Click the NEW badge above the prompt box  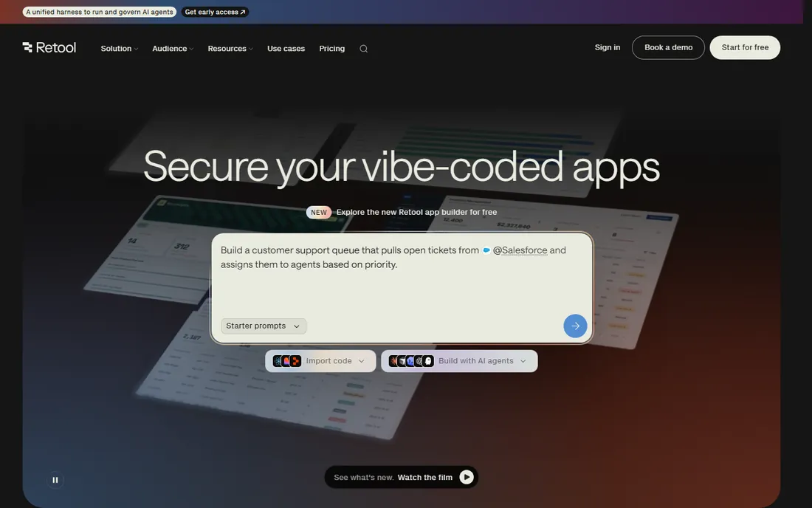click(318, 213)
